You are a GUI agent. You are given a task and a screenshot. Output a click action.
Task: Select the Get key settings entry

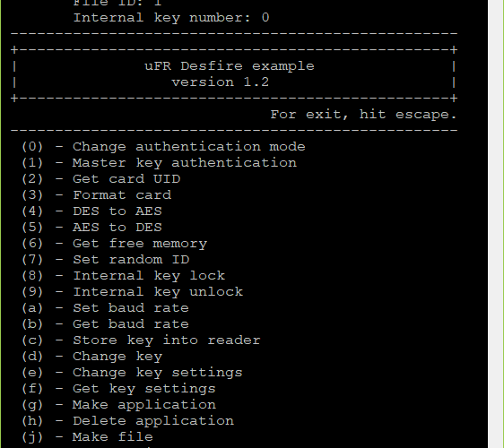[x=118, y=389]
